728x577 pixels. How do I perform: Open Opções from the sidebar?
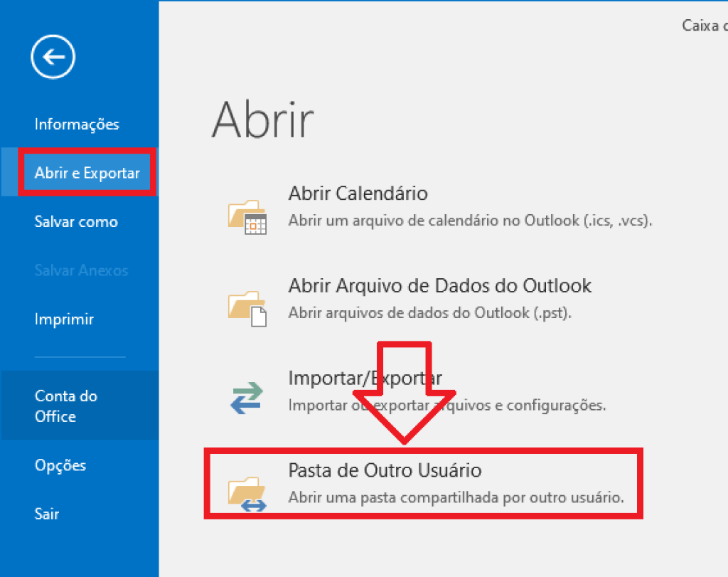pos(60,465)
